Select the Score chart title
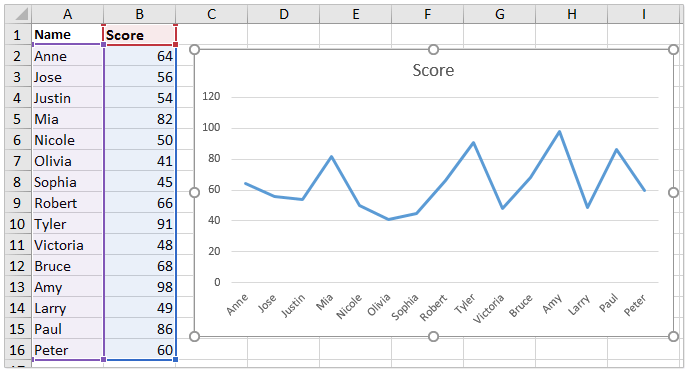This screenshot has width=688, height=372. click(x=433, y=70)
